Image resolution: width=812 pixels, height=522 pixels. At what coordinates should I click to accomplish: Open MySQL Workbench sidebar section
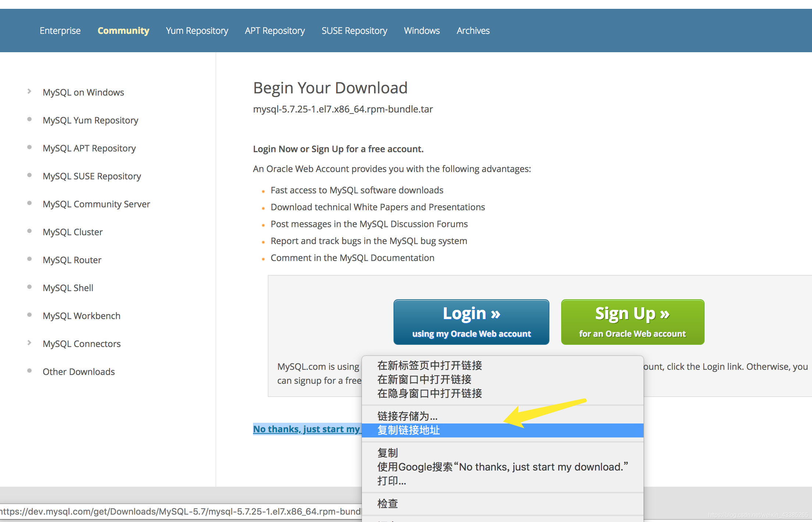[x=81, y=315]
